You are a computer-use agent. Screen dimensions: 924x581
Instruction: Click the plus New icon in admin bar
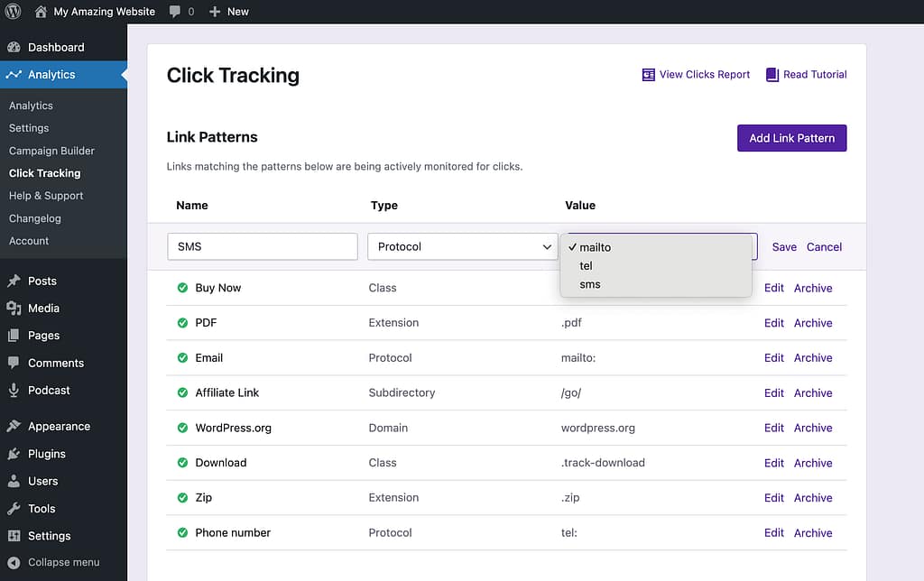click(x=215, y=12)
